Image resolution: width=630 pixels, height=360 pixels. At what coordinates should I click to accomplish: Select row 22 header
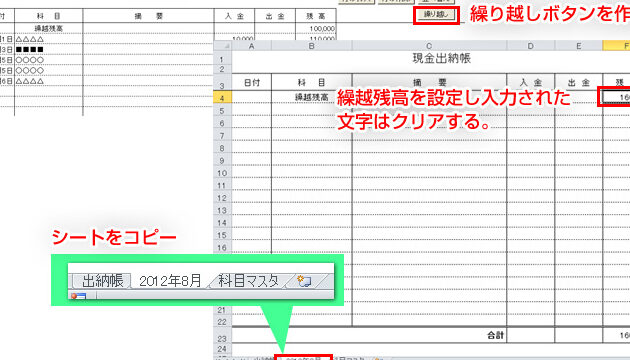tap(222, 322)
